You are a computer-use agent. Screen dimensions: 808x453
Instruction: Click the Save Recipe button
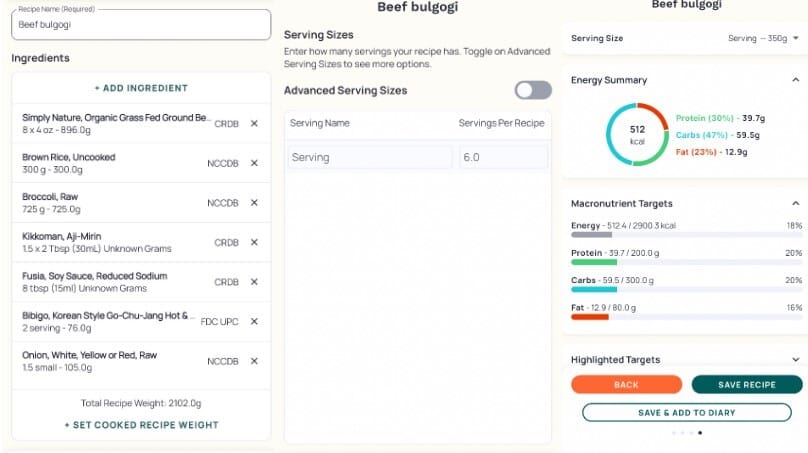coord(746,385)
